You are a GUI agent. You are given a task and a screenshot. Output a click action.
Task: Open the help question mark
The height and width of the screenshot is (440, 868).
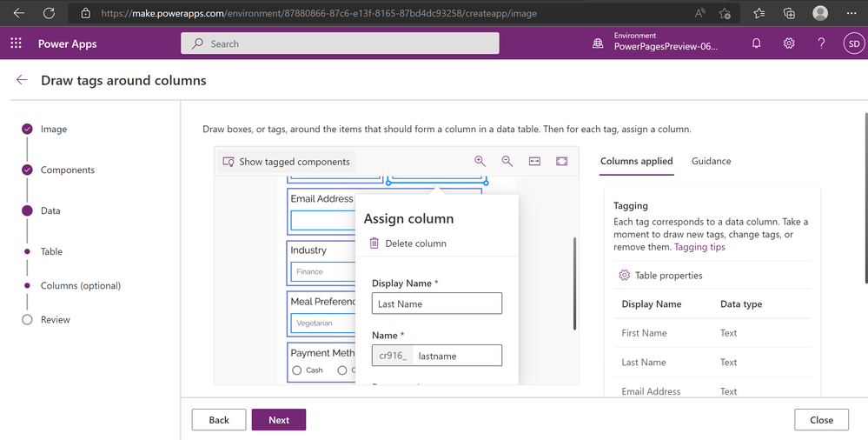[x=821, y=43]
